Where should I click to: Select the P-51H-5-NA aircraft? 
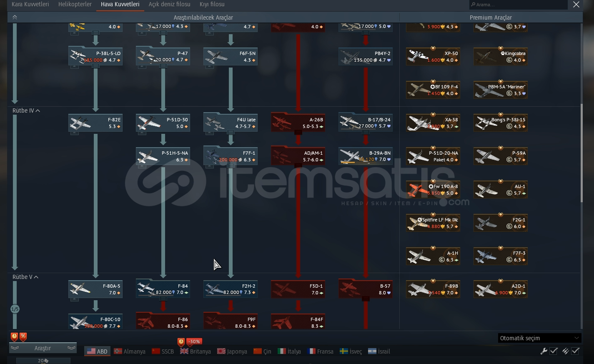[x=163, y=156]
